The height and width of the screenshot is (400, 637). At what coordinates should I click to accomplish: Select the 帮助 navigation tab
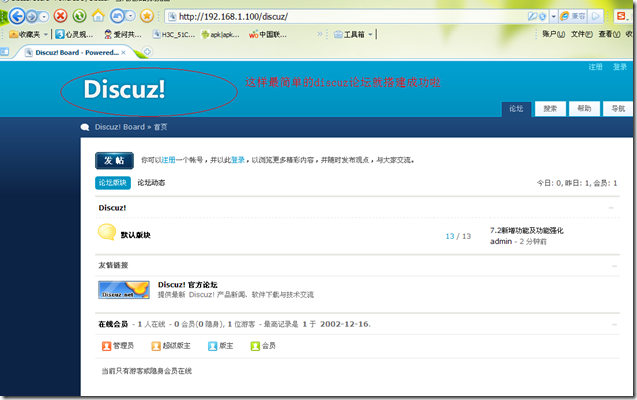[584, 108]
